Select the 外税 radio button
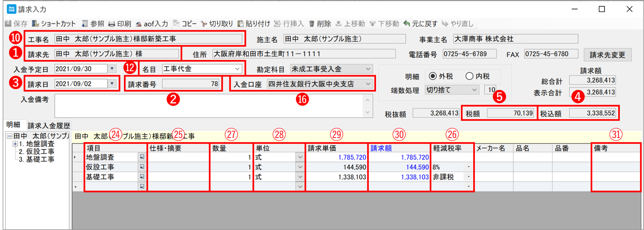This screenshot has height=230, width=644. pyautogui.click(x=433, y=76)
